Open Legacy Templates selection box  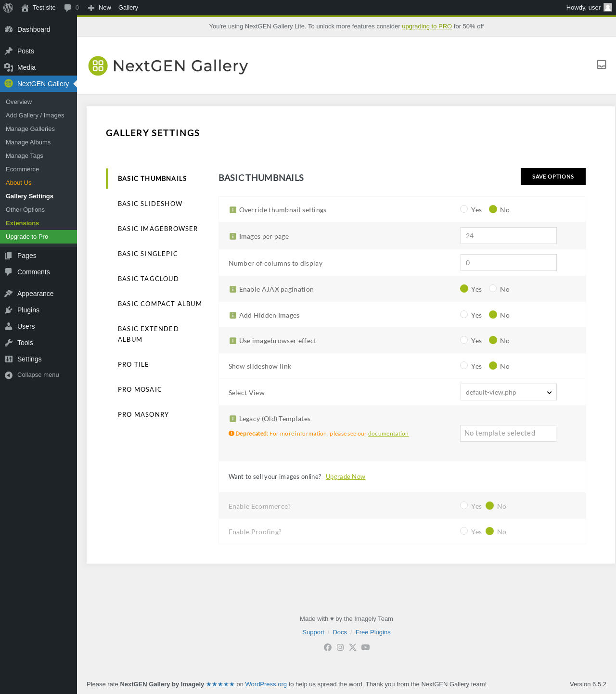pyautogui.click(x=508, y=433)
